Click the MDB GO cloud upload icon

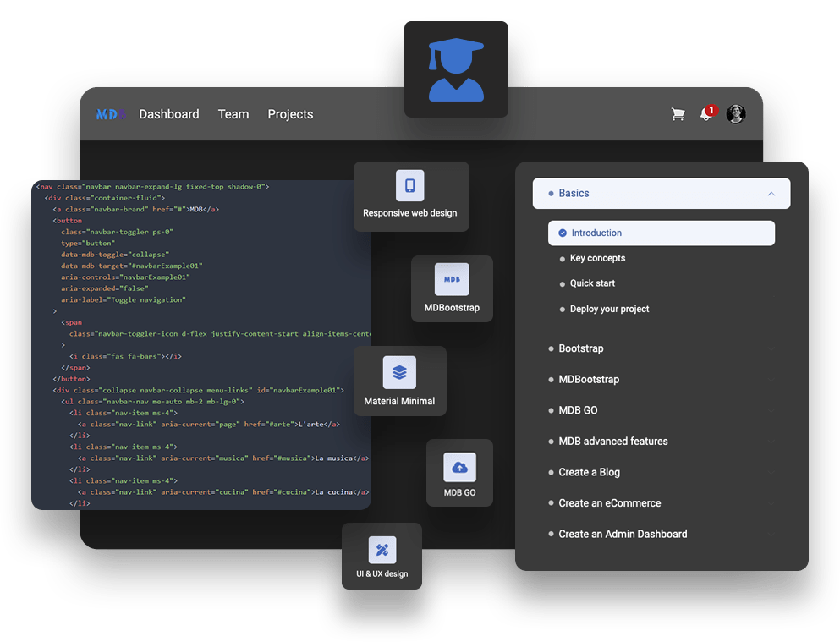coord(459,467)
